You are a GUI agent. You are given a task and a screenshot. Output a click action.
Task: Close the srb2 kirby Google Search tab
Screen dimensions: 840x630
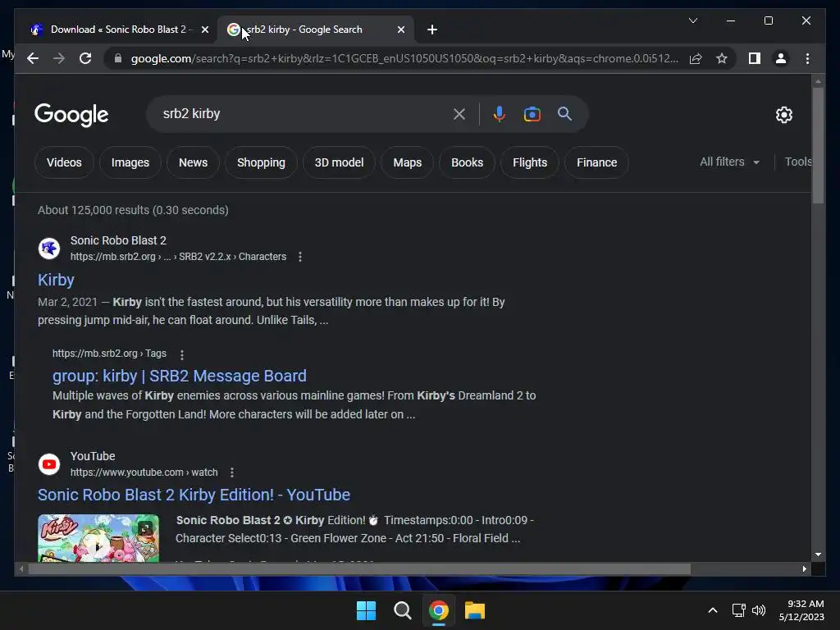point(401,30)
